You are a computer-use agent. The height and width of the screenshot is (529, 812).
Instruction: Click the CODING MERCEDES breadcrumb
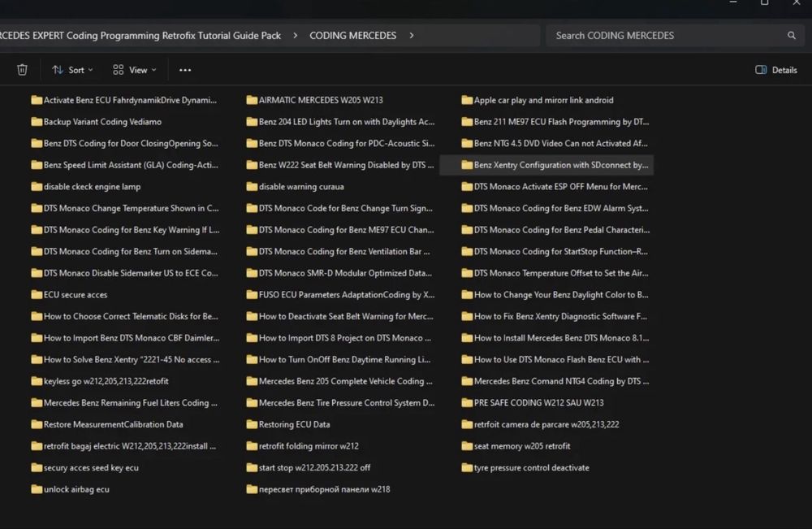pos(352,35)
